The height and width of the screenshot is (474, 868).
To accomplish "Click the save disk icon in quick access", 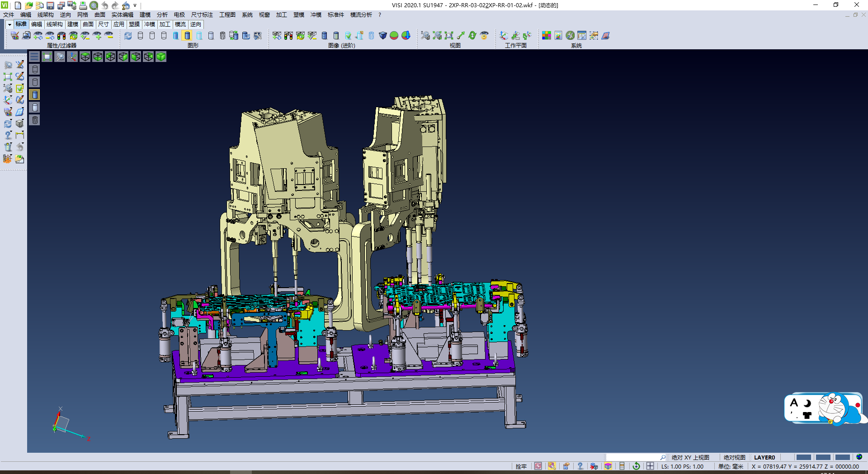I will [50, 5].
